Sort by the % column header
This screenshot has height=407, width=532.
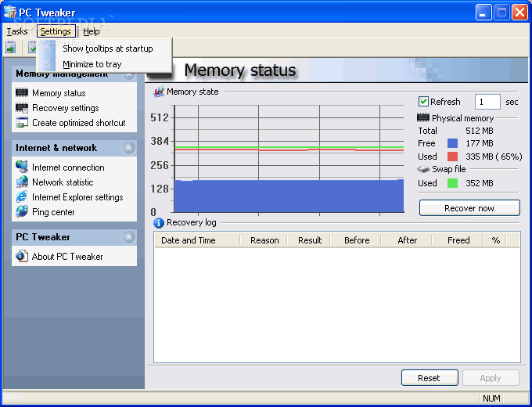[495, 240]
